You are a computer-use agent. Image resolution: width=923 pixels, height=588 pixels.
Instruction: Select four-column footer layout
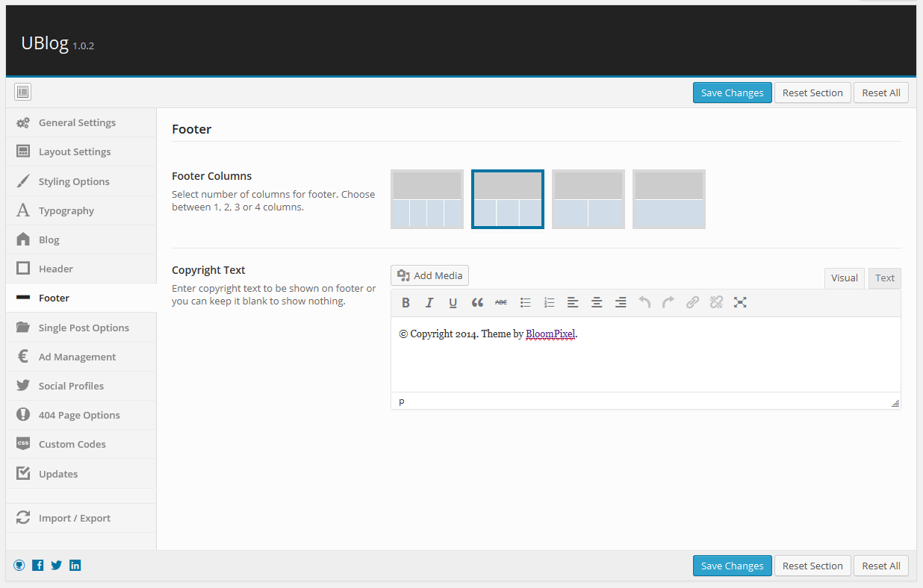[x=427, y=199]
